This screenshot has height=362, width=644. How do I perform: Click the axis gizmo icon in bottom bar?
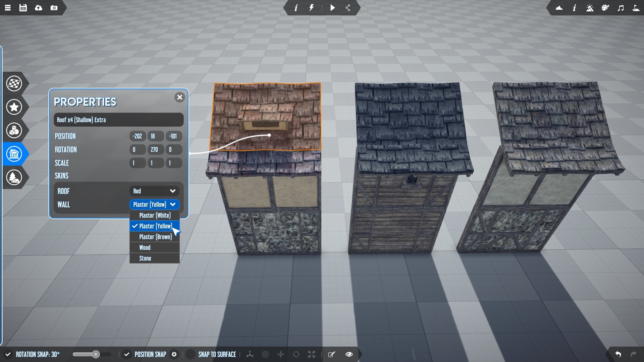(250, 354)
